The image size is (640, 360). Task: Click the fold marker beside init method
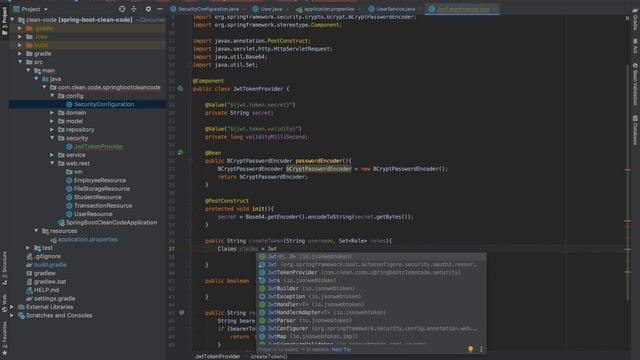coord(190,209)
